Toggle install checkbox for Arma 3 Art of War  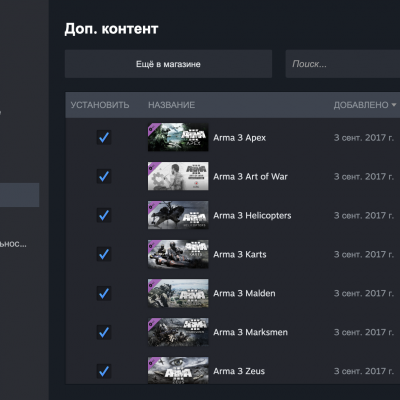pos(104,176)
